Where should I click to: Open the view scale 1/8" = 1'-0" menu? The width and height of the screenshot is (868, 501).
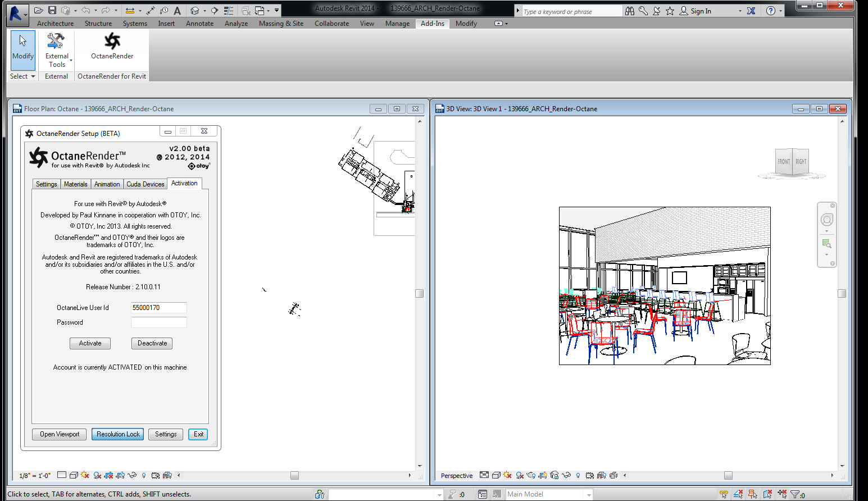pos(35,476)
